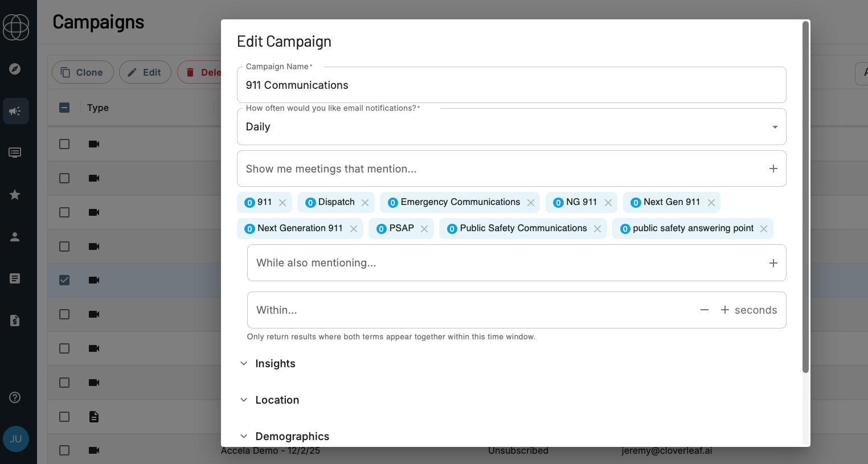
Task: Open the user profile sidebar icon
Action: [x=15, y=237]
